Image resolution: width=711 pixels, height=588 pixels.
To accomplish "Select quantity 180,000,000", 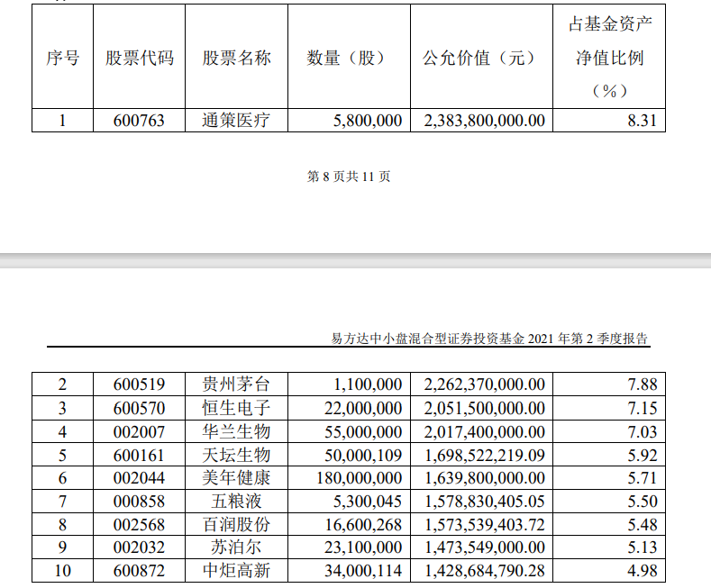I will tap(360, 478).
